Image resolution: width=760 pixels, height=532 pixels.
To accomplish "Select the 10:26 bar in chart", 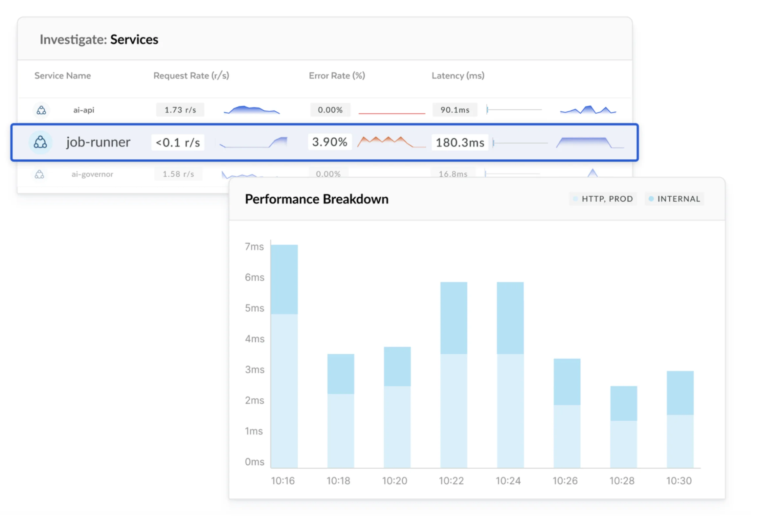I will [x=567, y=413].
